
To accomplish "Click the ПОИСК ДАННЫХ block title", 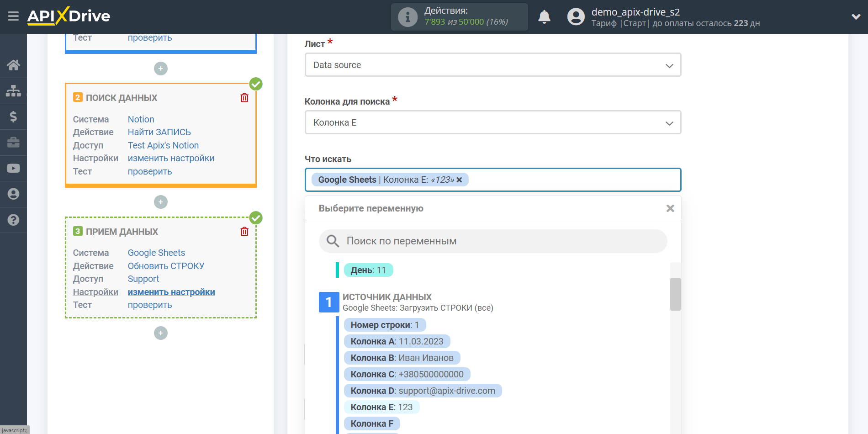I will [x=122, y=98].
